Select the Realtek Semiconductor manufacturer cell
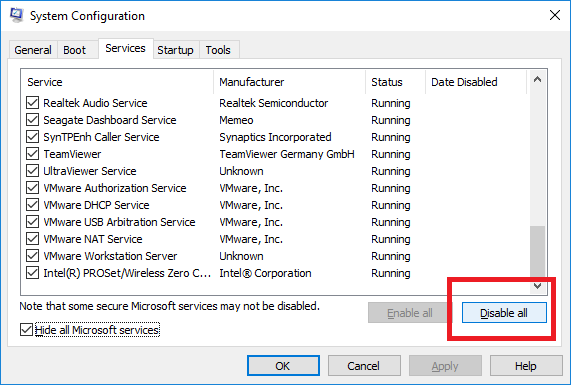 tap(273, 103)
